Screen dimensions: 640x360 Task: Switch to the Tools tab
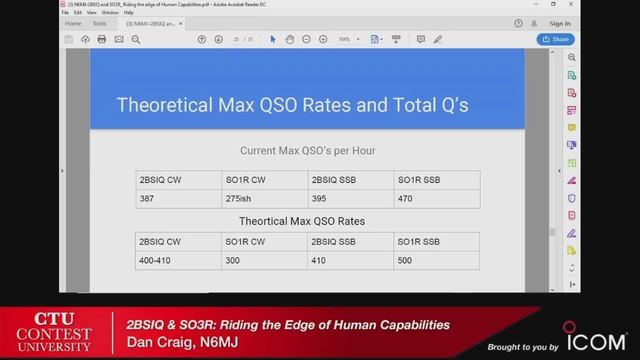coord(99,24)
